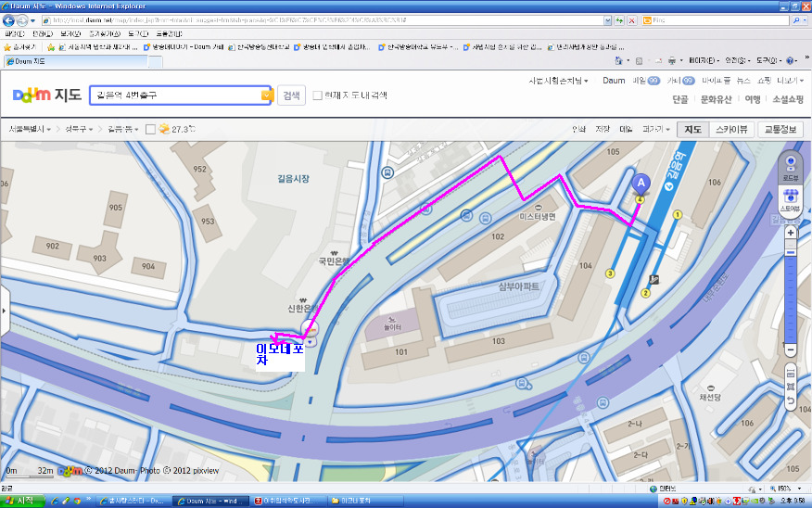Show 교통정보 traffic information
This screenshot has width=812, height=508.
(780, 130)
